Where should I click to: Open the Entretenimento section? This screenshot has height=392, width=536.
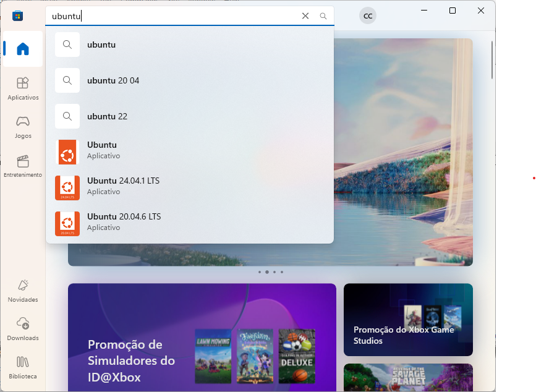click(x=23, y=166)
